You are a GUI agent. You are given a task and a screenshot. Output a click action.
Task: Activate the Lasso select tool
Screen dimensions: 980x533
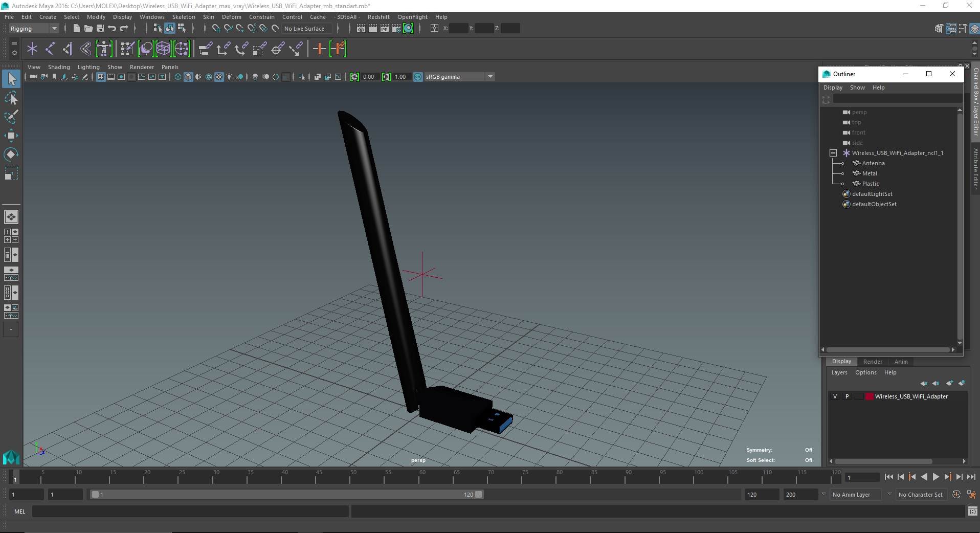click(11, 98)
